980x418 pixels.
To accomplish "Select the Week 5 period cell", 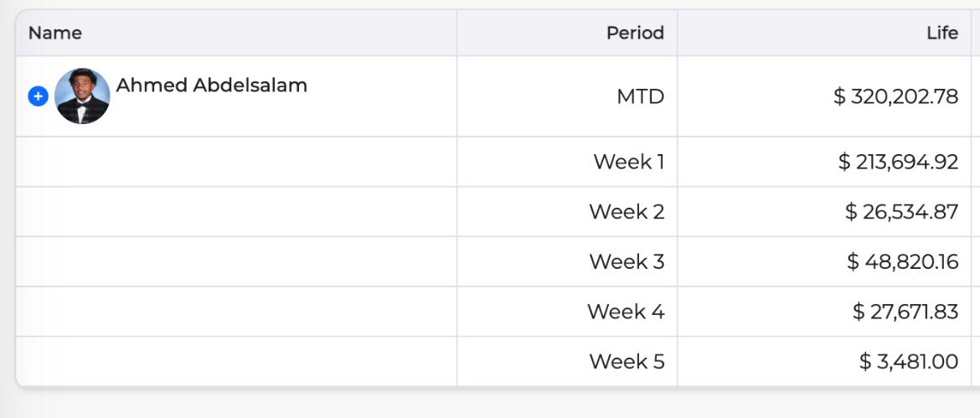I will click(627, 362).
